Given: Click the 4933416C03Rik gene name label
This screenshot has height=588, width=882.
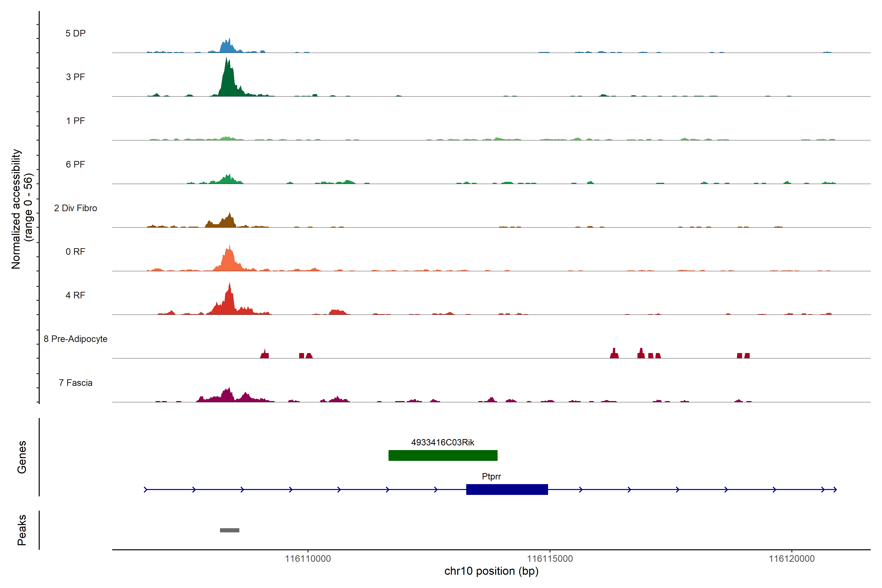Looking at the screenshot, I should click(442, 442).
